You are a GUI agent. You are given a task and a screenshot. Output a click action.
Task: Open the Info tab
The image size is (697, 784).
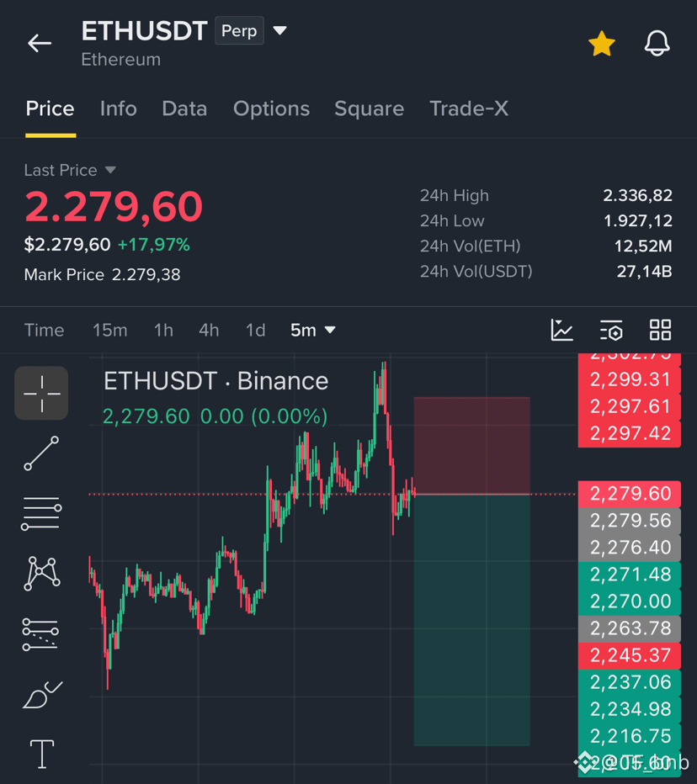point(118,109)
